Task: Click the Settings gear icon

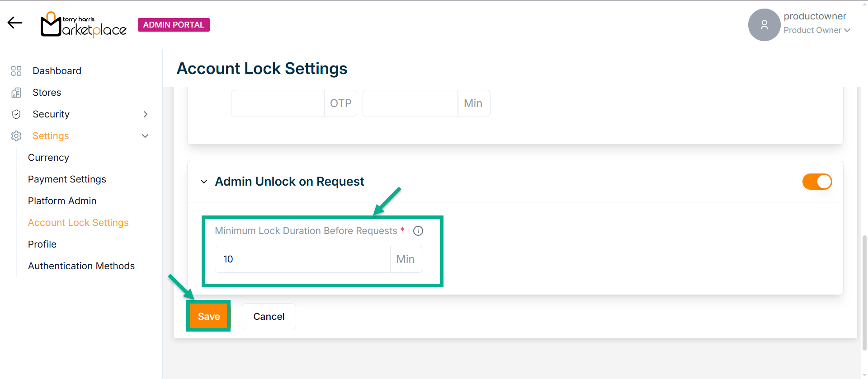Action: pyautogui.click(x=16, y=136)
